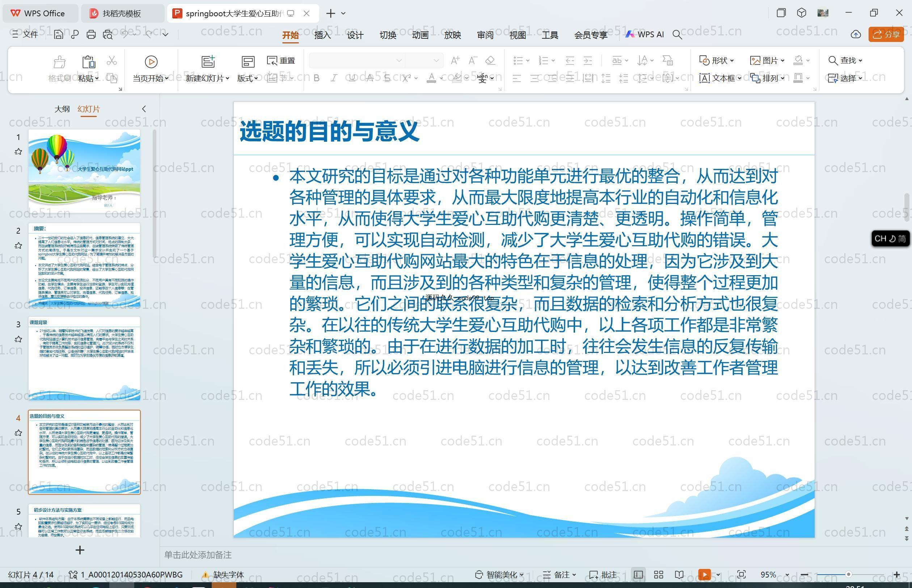Viewport: 912px width, 588px height.
Task: Click the Save icon in quick toolbar
Action: [x=59, y=35]
